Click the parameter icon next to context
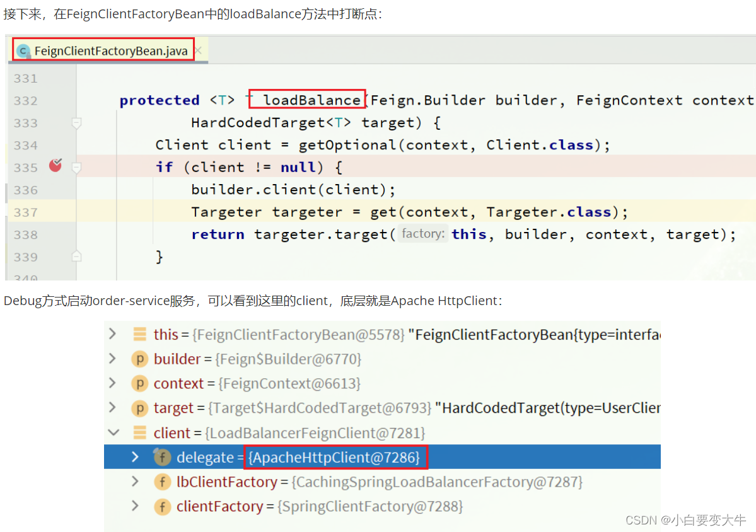Screen dimensions: 756x532 pos(140,384)
